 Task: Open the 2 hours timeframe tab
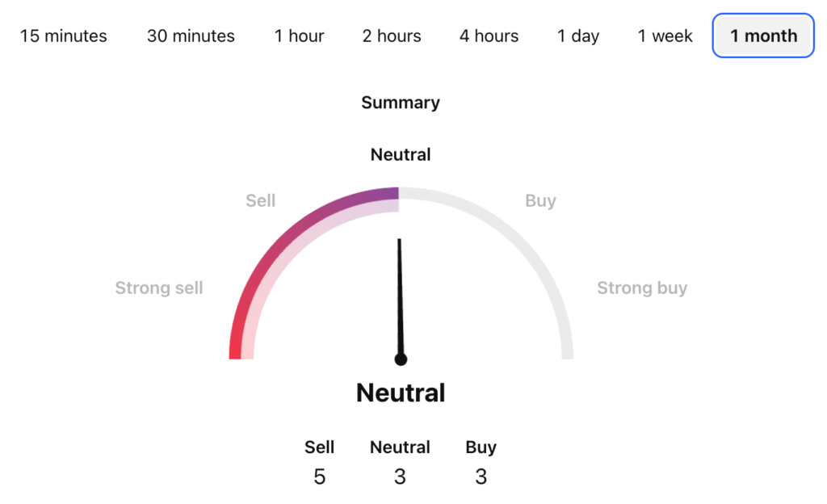tap(392, 36)
